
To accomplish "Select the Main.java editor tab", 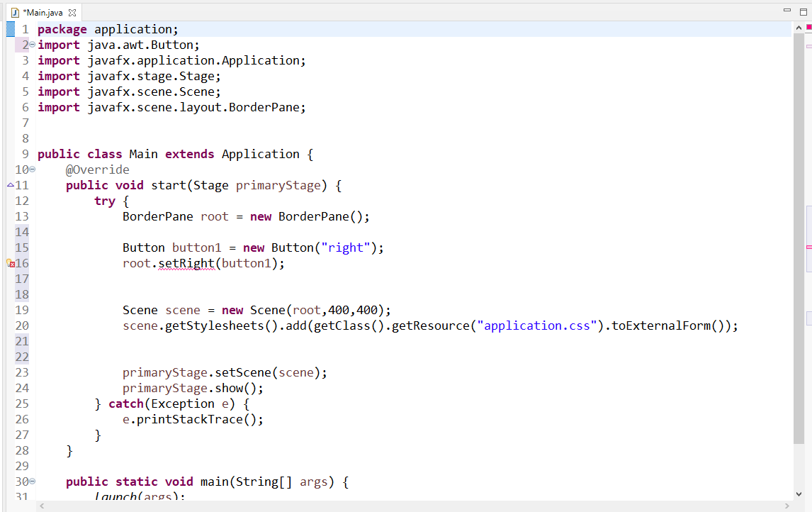I will click(x=43, y=11).
